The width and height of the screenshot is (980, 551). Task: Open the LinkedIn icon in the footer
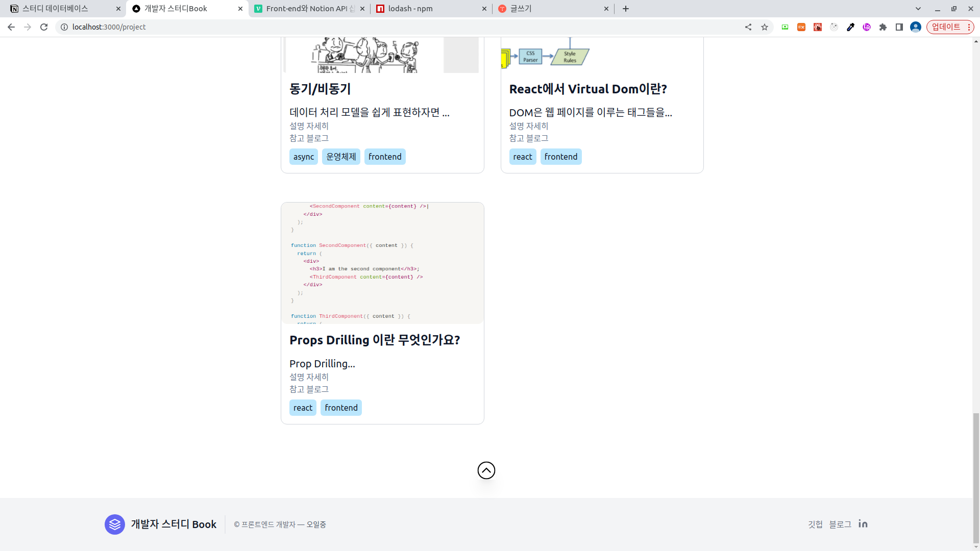(x=863, y=524)
